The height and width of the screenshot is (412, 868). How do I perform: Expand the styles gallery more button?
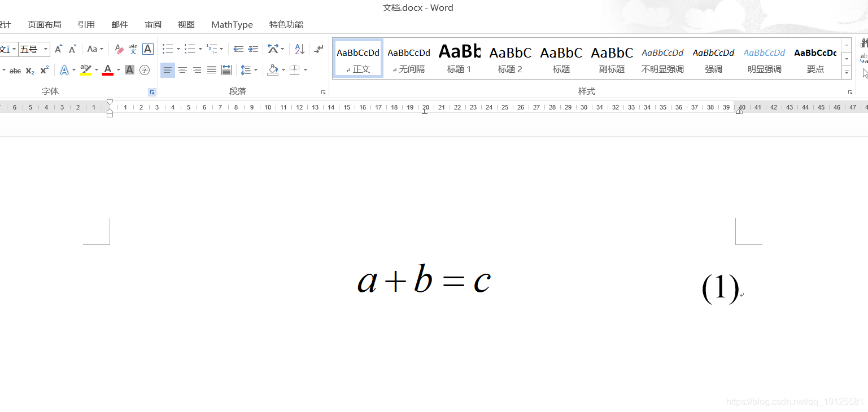pos(847,73)
